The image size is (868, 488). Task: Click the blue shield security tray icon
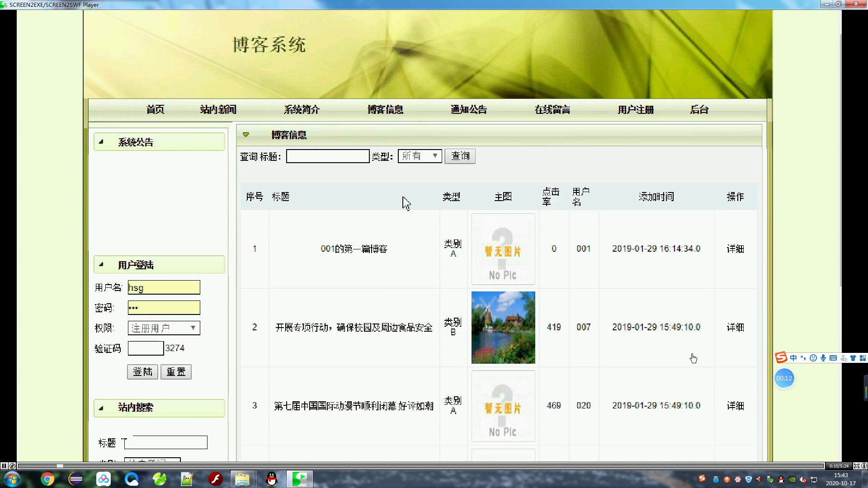749,479
